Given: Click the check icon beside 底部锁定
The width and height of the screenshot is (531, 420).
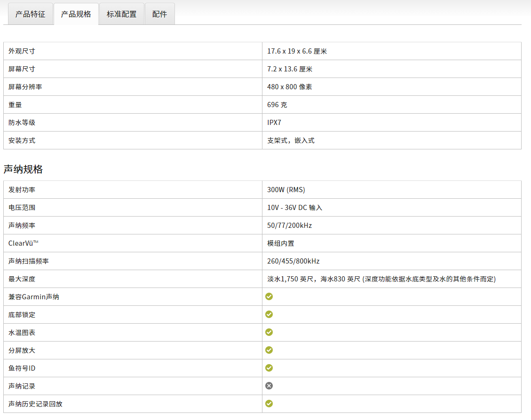Looking at the screenshot, I should pos(269,314).
